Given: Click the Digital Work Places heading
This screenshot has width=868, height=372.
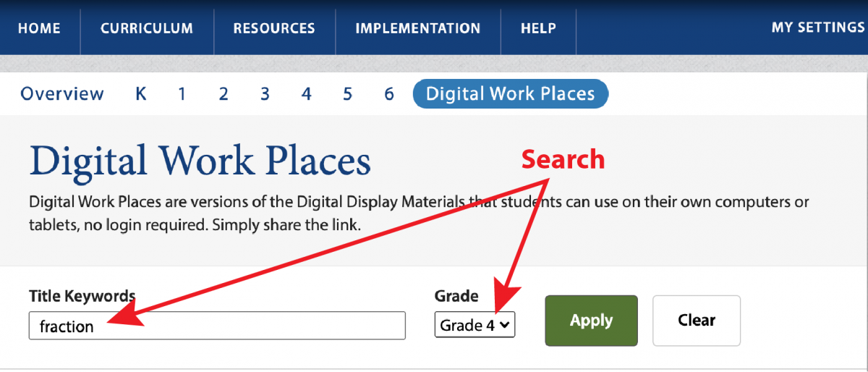Looking at the screenshot, I should 200,161.
